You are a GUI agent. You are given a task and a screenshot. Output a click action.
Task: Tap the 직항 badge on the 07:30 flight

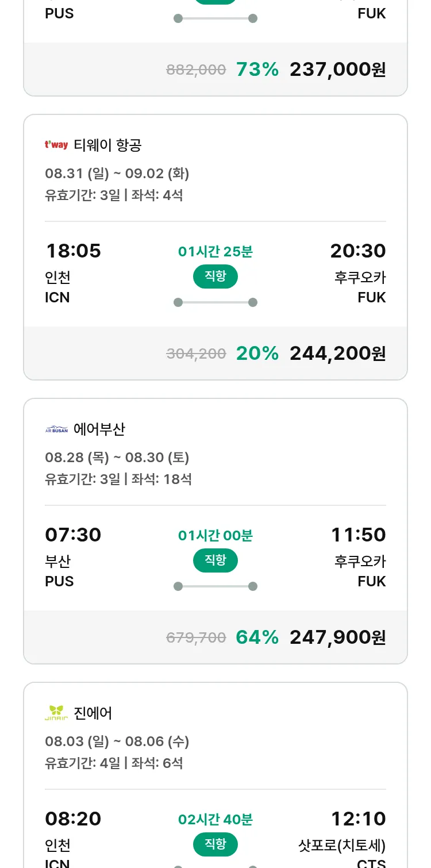215,560
